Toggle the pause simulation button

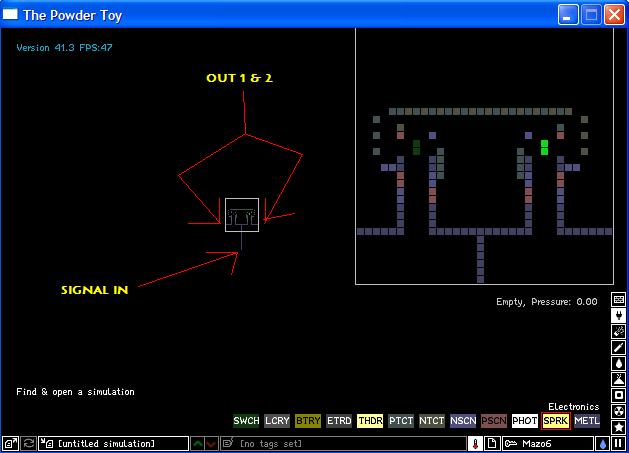(620, 443)
